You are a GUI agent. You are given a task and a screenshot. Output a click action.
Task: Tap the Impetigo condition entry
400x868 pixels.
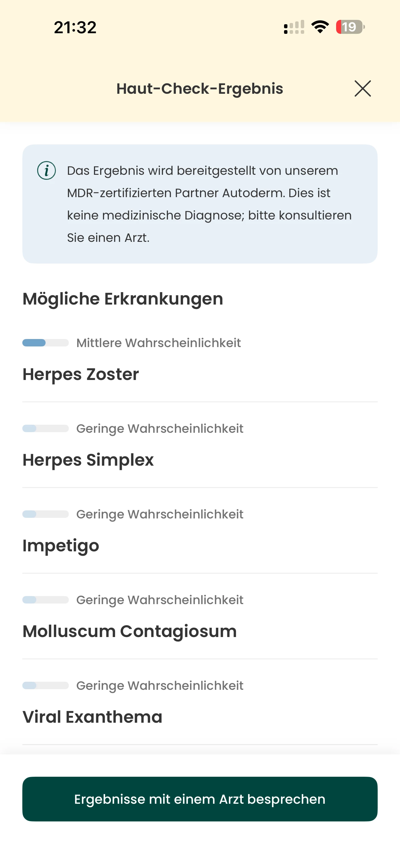(x=61, y=545)
